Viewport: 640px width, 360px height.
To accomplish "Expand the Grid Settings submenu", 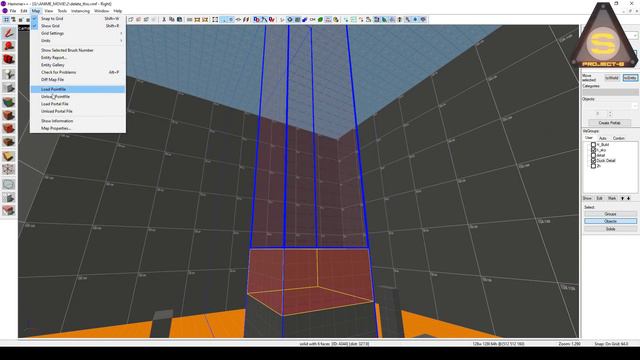I will [78, 33].
